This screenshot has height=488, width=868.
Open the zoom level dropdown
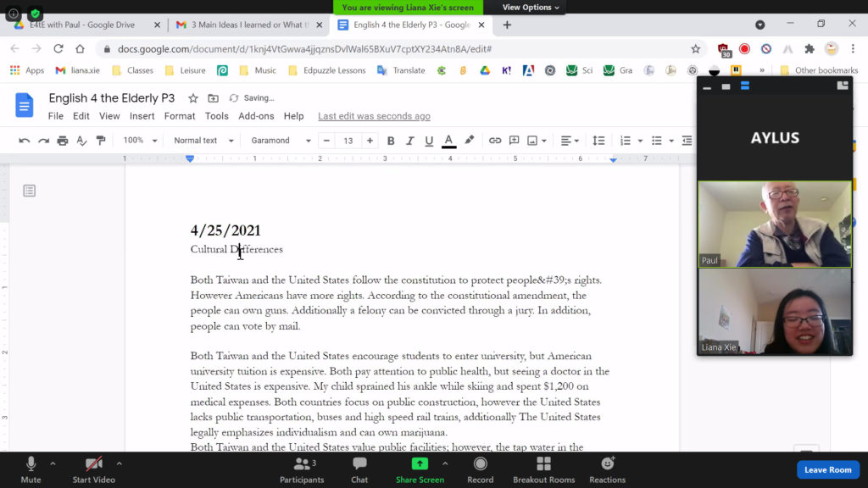click(x=140, y=141)
